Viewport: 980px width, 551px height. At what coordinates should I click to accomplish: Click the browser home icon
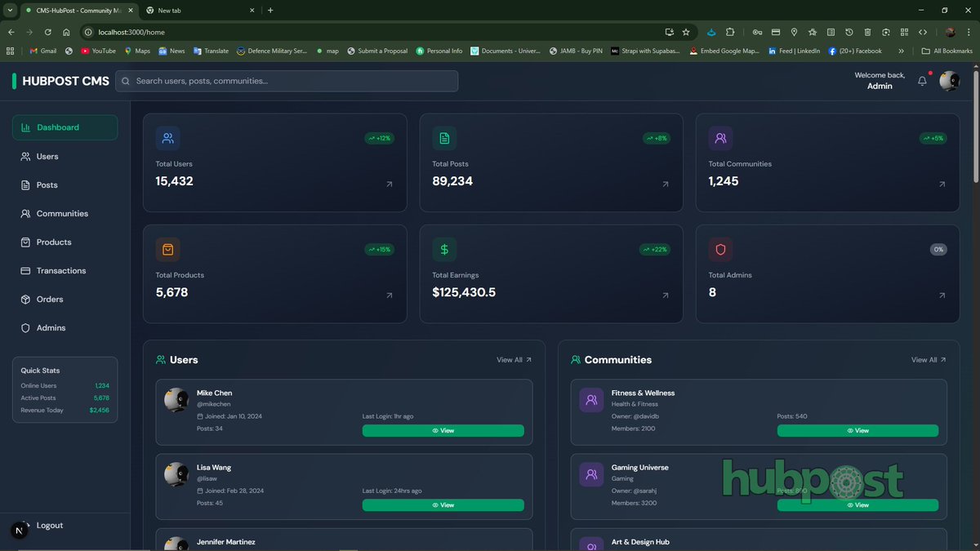click(67, 32)
